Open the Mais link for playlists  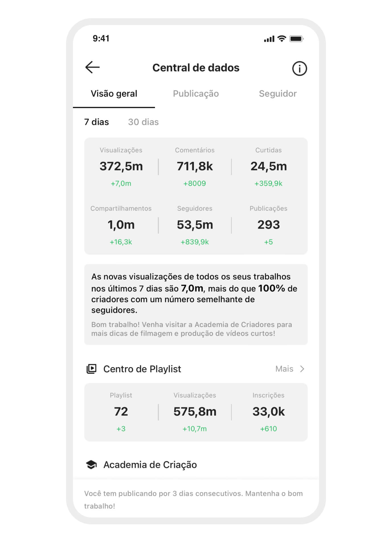(x=284, y=369)
